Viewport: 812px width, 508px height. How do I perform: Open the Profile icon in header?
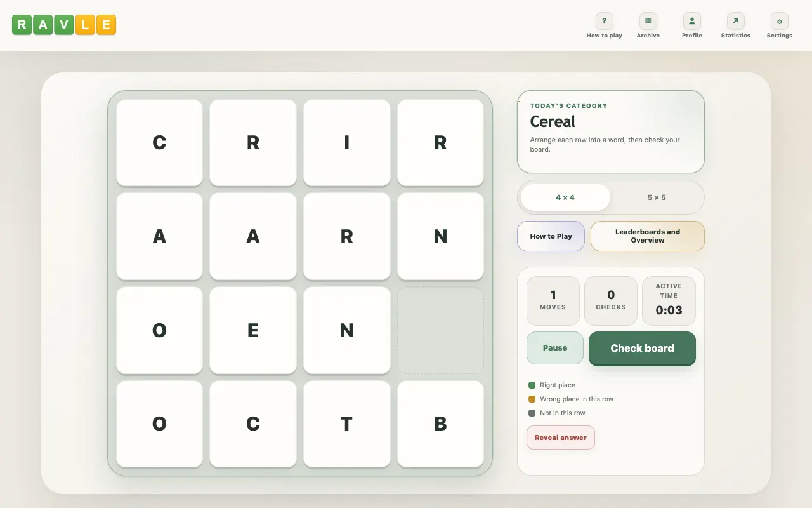pyautogui.click(x=691, y=26)
